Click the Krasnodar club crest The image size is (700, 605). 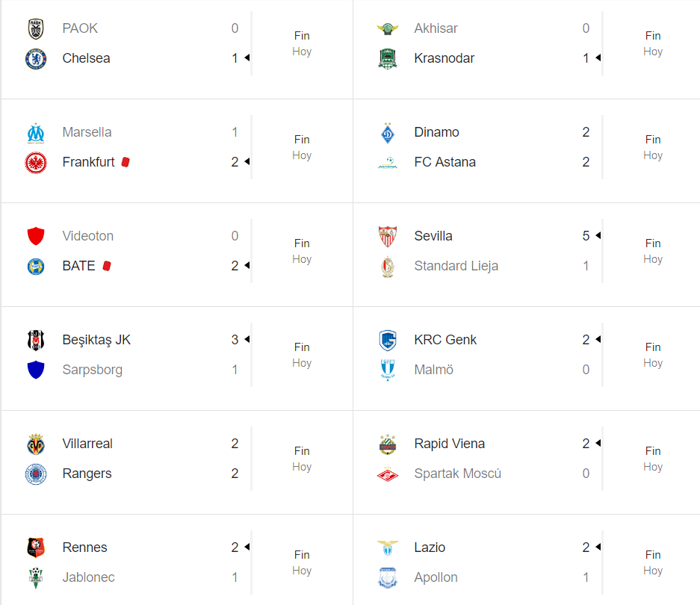pyautogui.click(x=388, y=58)
